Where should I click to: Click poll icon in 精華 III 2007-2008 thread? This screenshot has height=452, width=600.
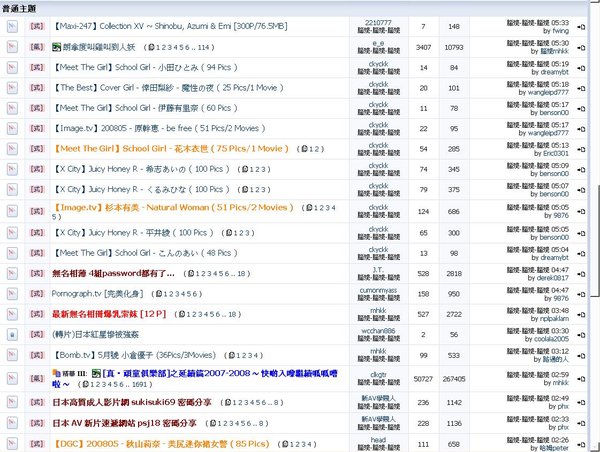click(x=96, y=373)
